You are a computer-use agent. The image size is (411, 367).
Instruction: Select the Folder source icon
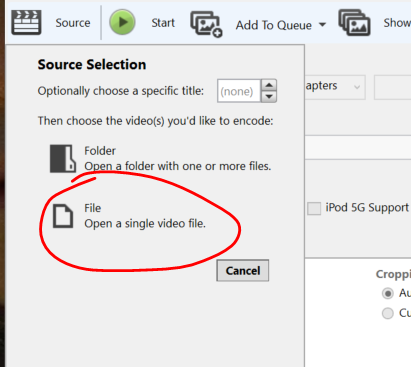click(x=63, y=159)
